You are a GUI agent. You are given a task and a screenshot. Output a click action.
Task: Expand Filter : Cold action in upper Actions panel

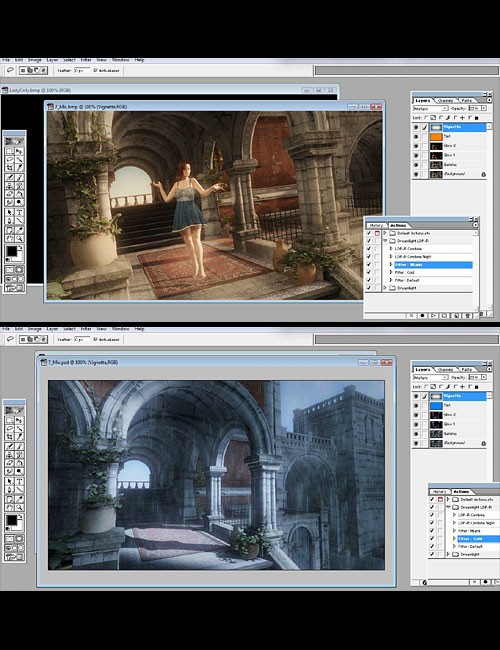tap(391, 272)
